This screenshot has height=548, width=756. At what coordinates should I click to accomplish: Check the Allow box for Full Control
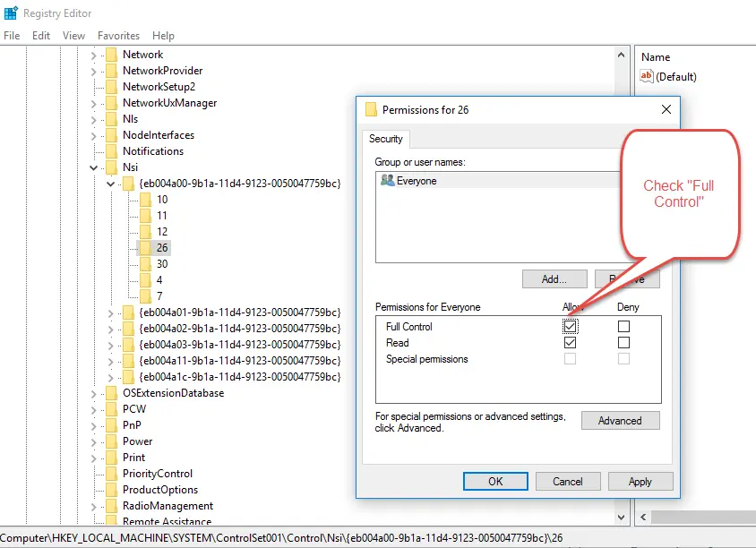(571, 327)
